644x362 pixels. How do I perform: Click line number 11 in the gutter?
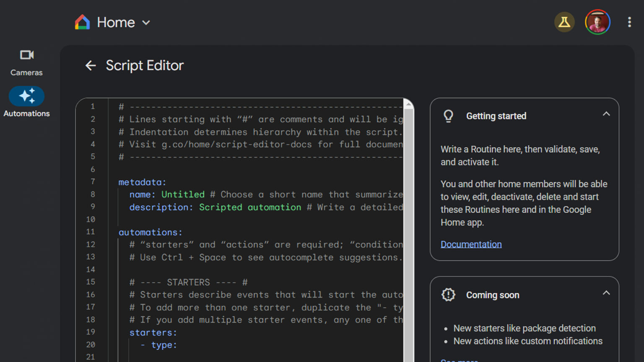coord(91,232)
